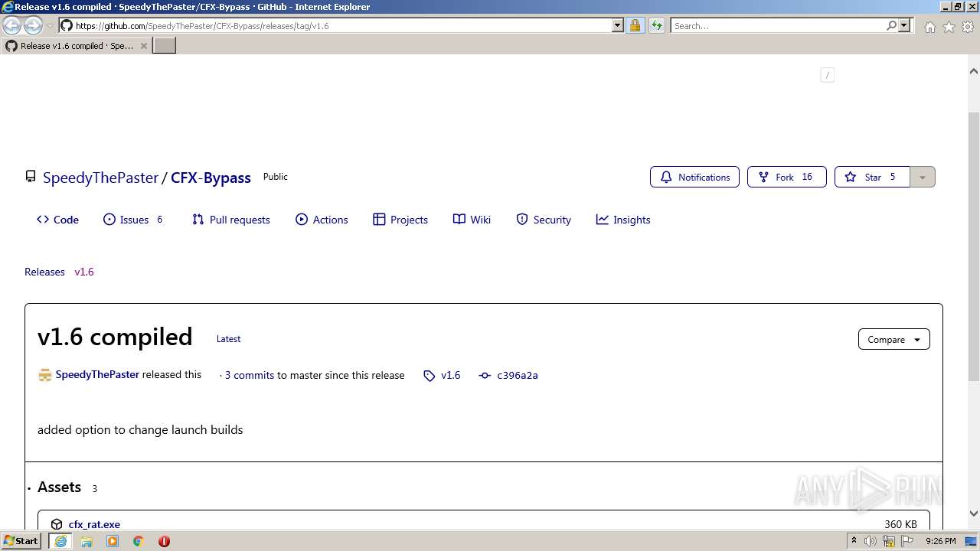Image resolution: width=980 pixels, height=551 pixels.
Task: Show hidden system tray icons
Action: tap(854, 541)
